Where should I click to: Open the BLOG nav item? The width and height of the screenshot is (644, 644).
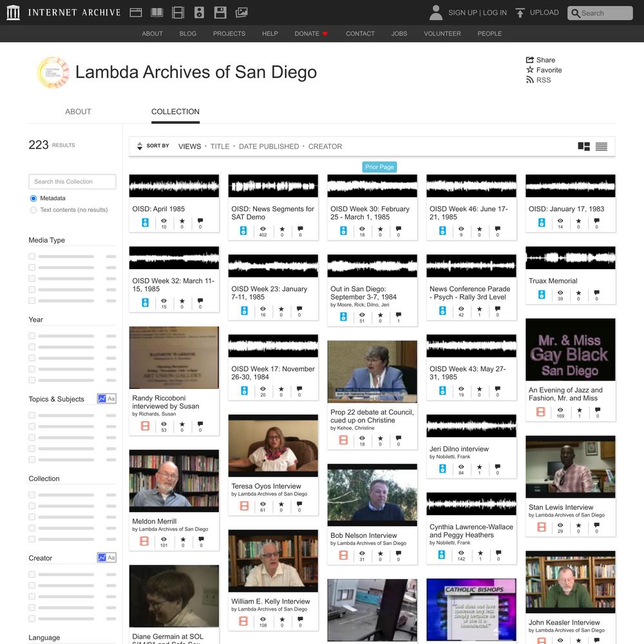pyautogui.click(x=187, y=33)
